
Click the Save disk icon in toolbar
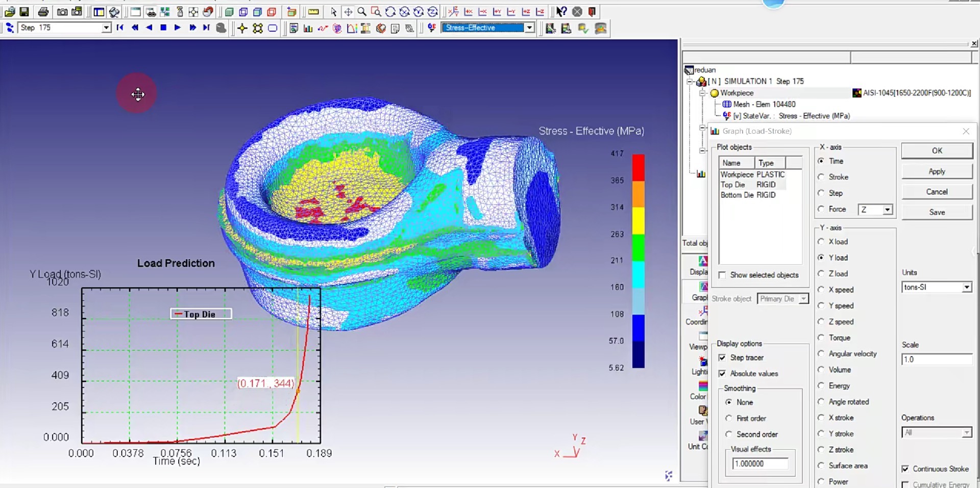24,12
